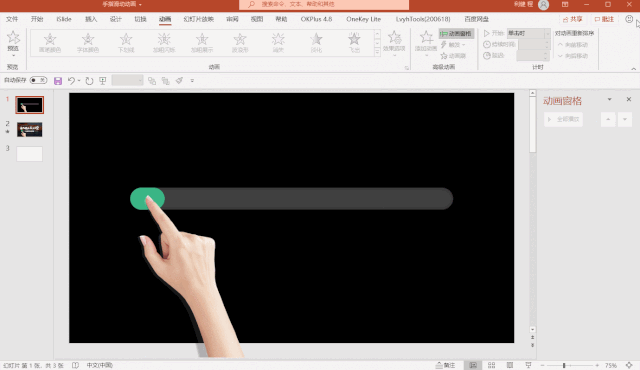640x370 pixels.
Task: Click Move Earlier in reorder animation
Action: pyautogui.click(x=573, y=44)
